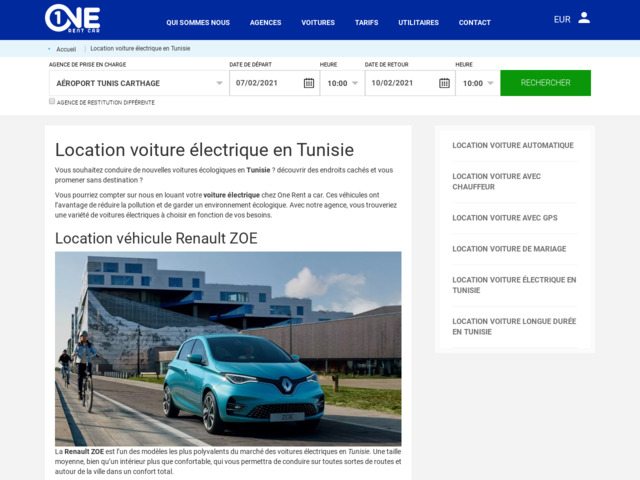Click the green Rechercher button
Image resolution: width=640 pixels, height=480 pixels.
tap(545, 83)
